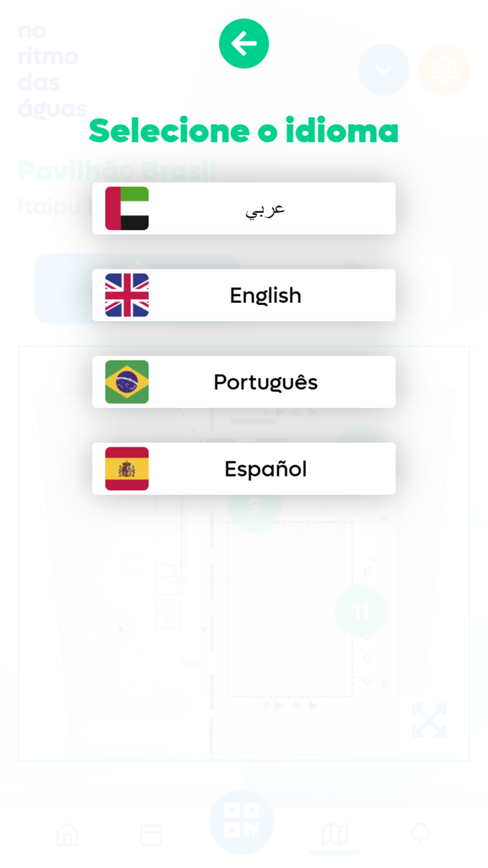Image resolution: width=488 pixels, height=868 pixels.
Task: Switch to the map tab
Action: (x=335, y=834)
